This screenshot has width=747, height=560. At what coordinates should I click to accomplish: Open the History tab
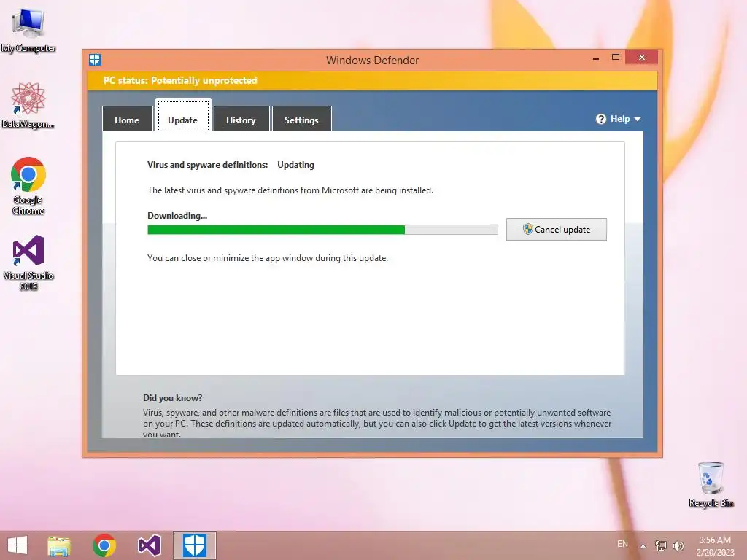241,119
